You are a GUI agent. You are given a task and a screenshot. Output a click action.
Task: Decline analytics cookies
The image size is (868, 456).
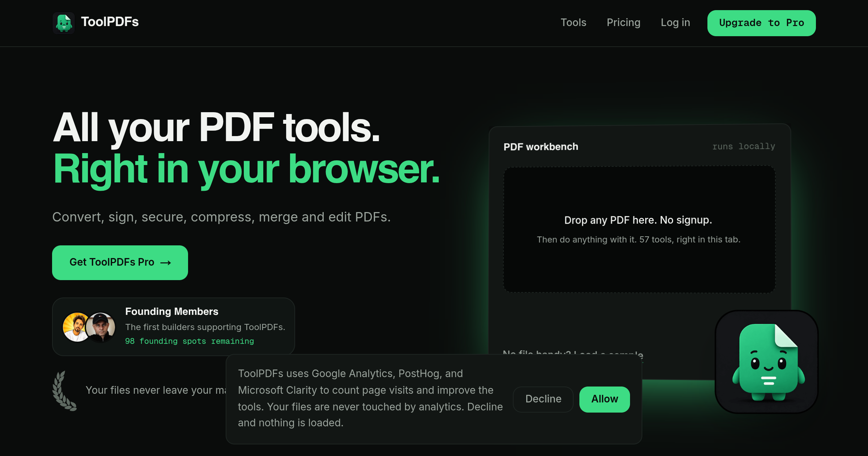point(543,399)
